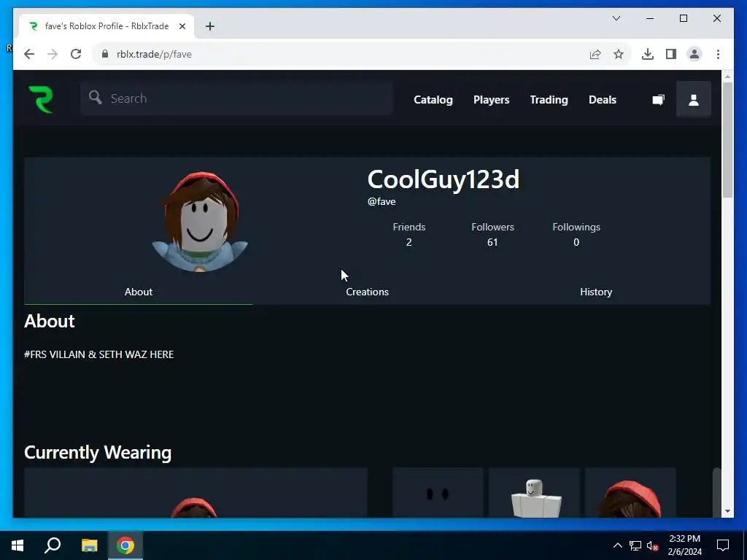Open the white blocky torso item thumbnail
The height and width of the screenshot is (560, 747).
click(534, 492)
